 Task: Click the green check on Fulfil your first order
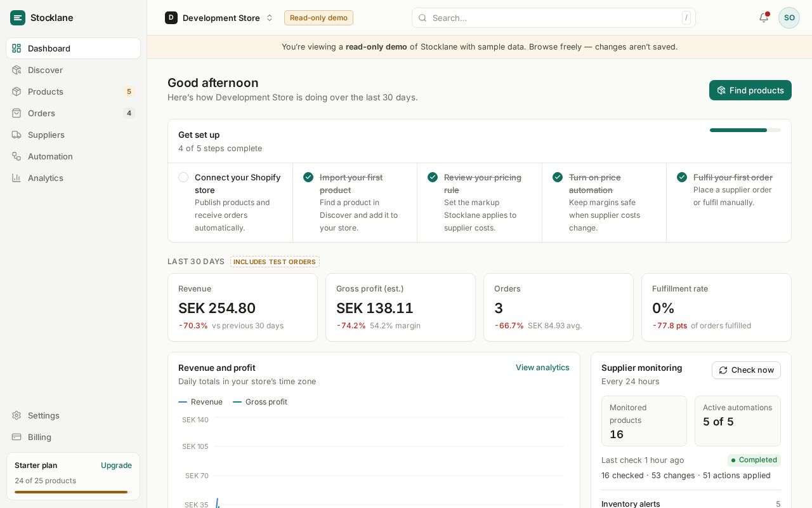pyautogui.click(x=682, y=177)
